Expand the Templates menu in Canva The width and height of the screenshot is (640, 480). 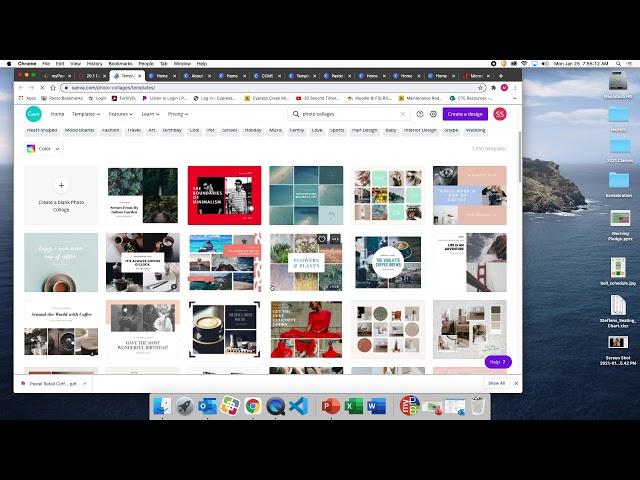(x=86, y=114)
